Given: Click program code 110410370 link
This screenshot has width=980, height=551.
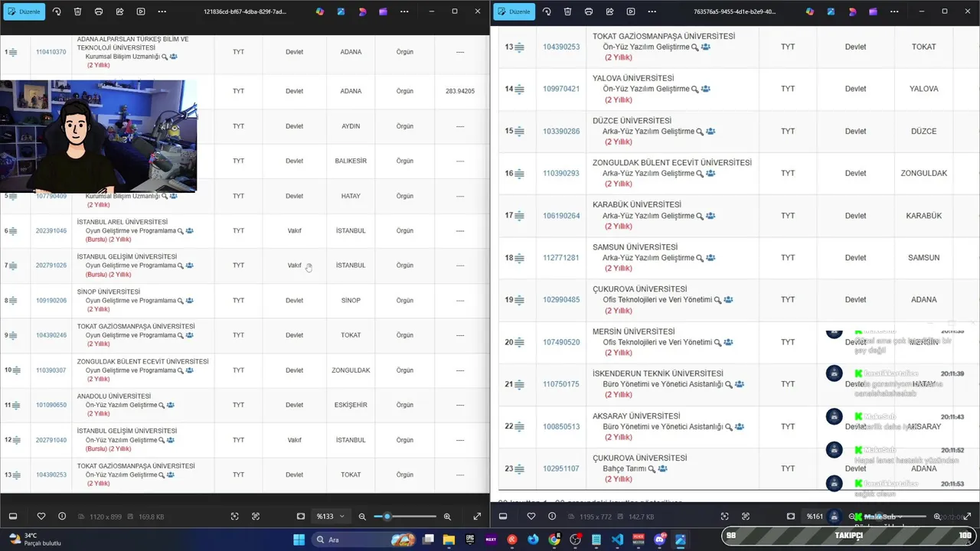Looking at the screenshot, I should click(x=51, y=52).
